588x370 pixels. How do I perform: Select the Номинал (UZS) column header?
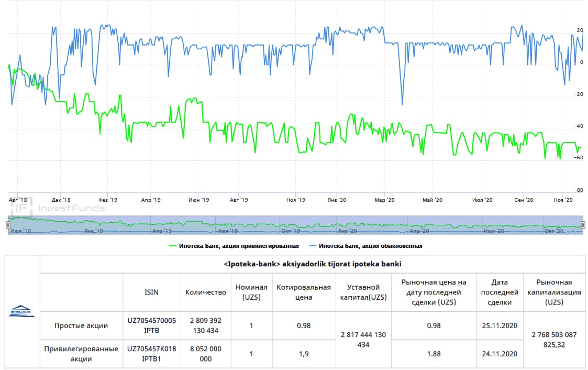pos(251,292)
